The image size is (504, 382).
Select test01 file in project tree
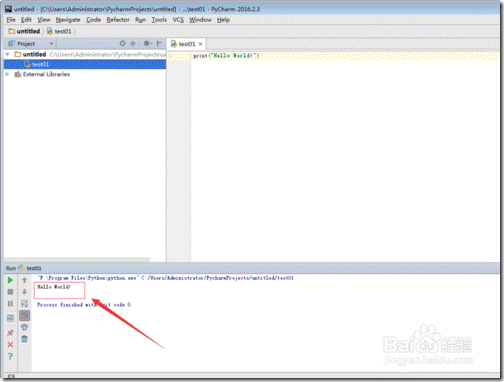point(85,64)
